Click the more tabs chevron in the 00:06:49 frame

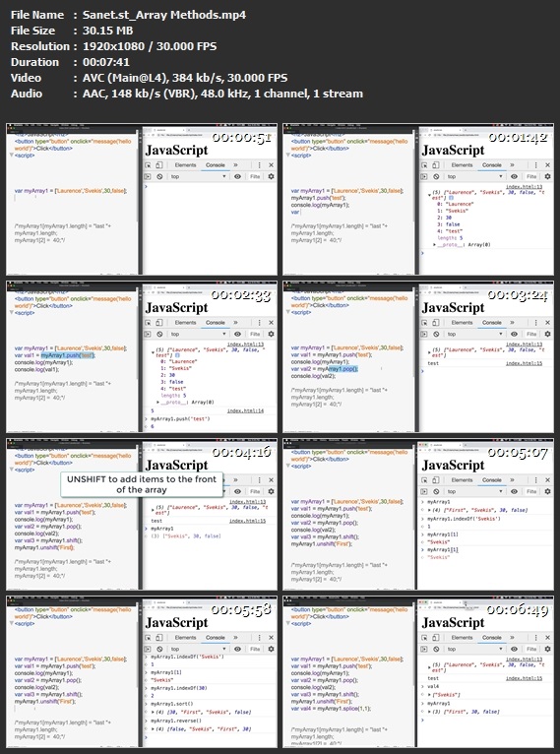click(512, 638)
